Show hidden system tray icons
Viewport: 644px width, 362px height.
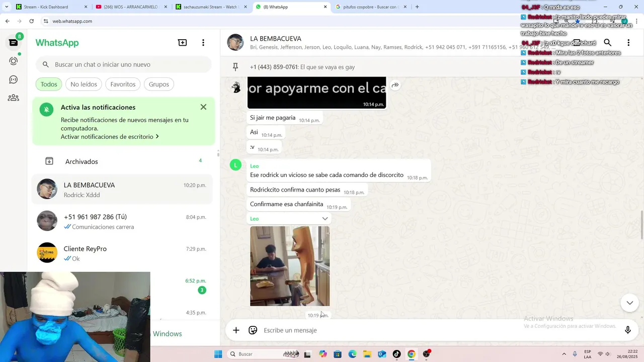[x=563, y=354]
